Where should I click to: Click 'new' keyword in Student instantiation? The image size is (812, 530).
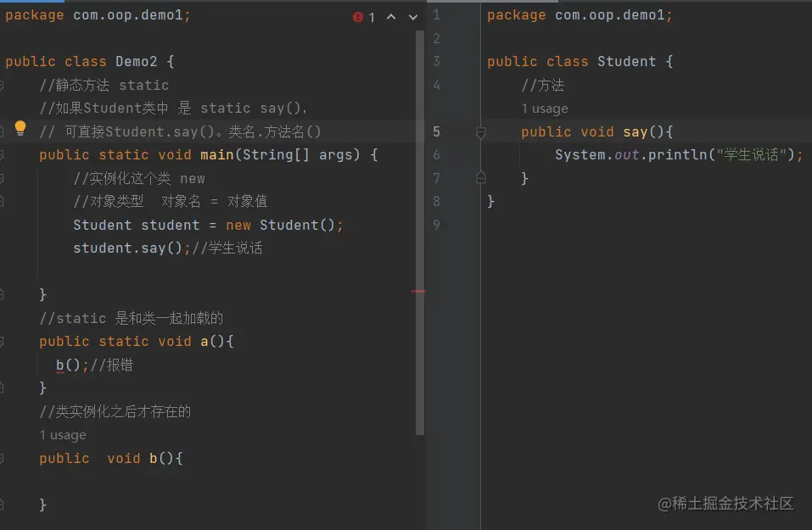[x=238, y=226]
